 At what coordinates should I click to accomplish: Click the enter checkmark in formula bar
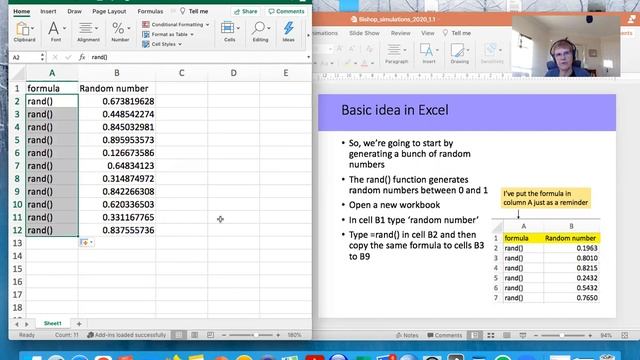click(68, 57)
